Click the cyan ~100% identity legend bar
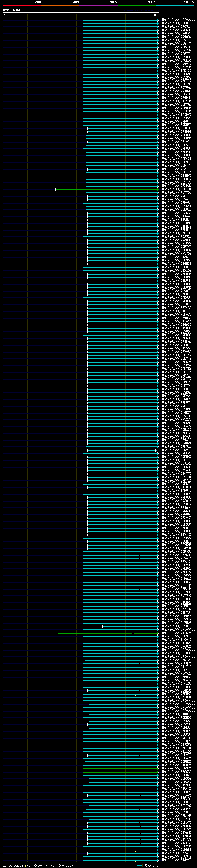 coord(175,6)
